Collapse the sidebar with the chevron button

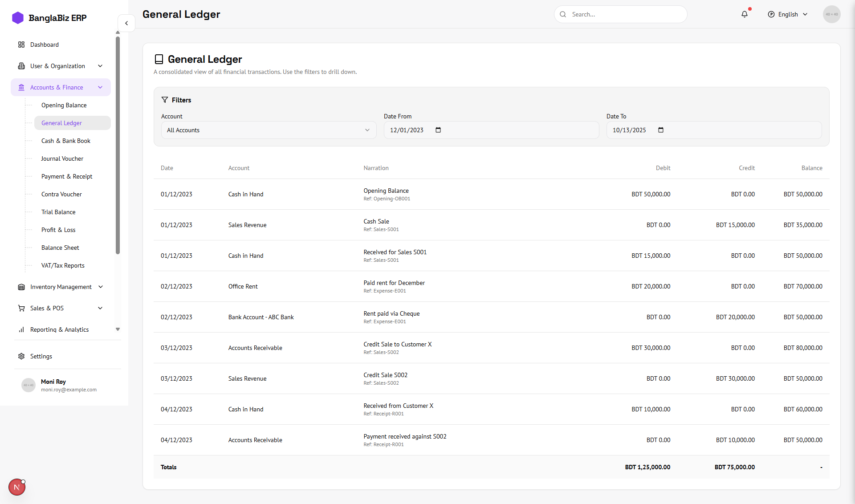click(x=126, y=23)
